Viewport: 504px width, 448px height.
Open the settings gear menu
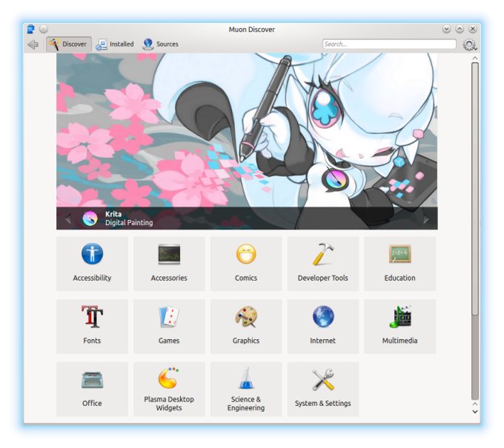[469, 44]
